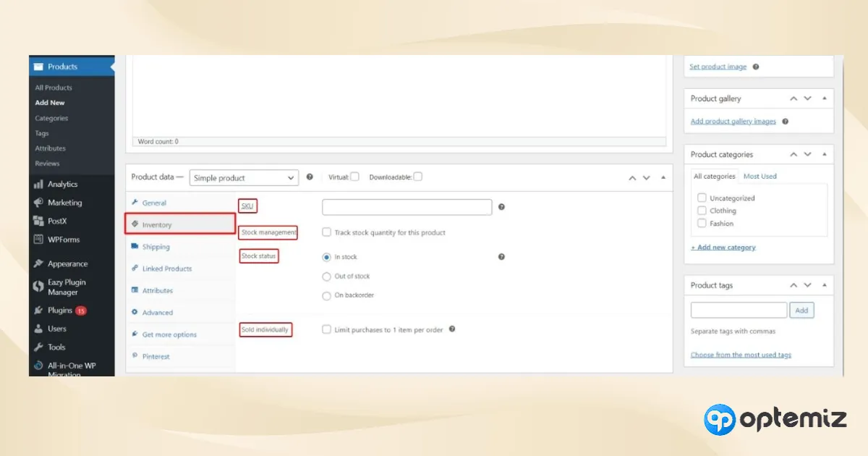This screenshot has height=456, width=868.
Task: Enable the Downloadable product checkbox
Action: pos(418,177)
